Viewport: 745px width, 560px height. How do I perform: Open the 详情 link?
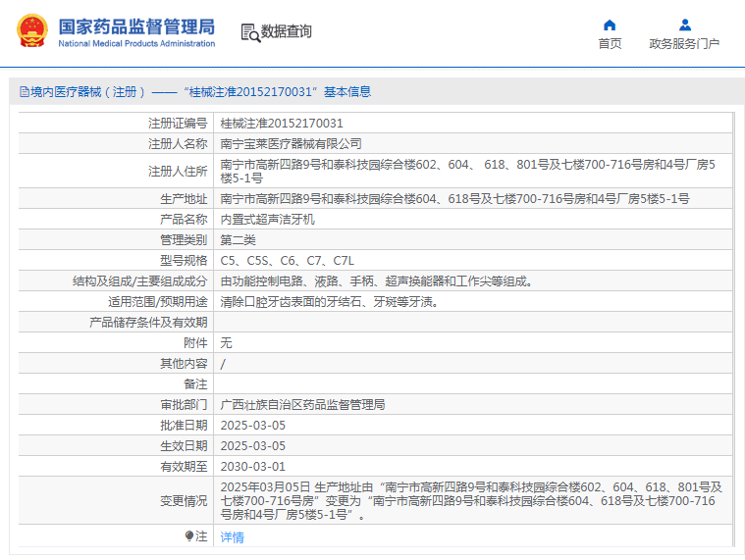[x=232, y=537]
